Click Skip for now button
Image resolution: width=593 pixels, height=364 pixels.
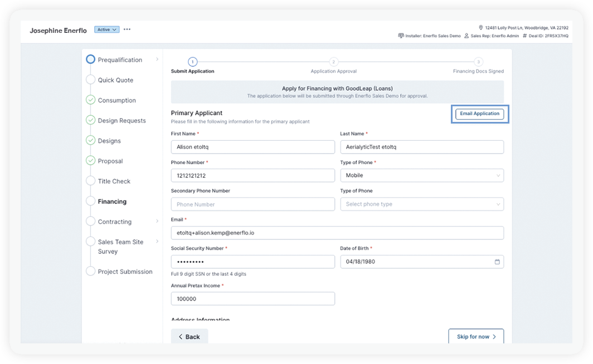(x=476, y=336)
